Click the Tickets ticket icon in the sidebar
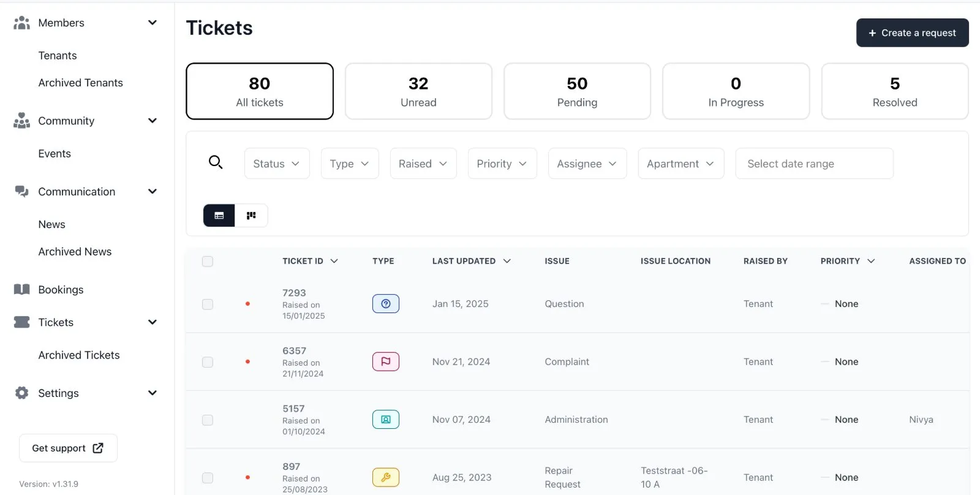980x495 pixels. 22,322
